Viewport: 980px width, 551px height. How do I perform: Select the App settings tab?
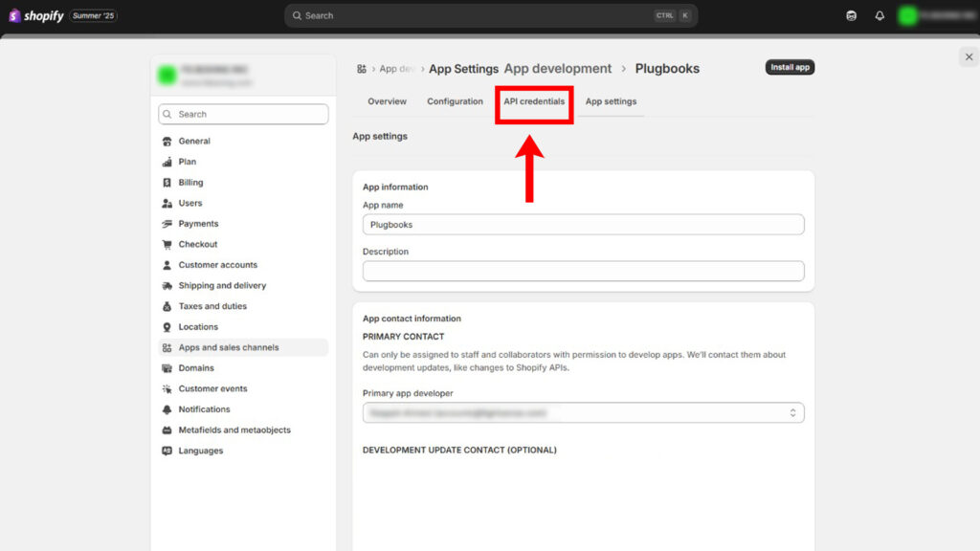pos(611,101)
